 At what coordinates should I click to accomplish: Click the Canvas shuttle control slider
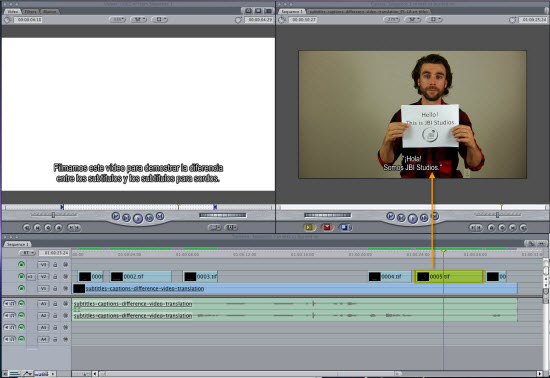point(497,215)
